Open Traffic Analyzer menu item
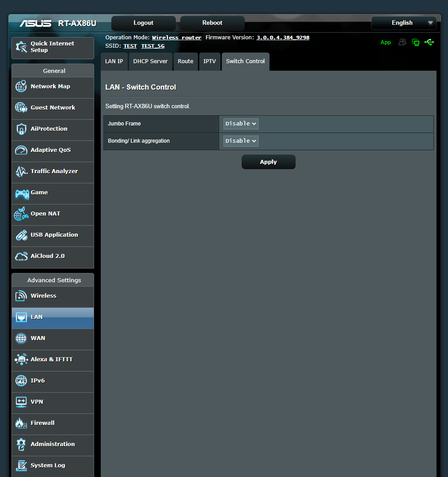This screenshot has width=448, height=477. [53, 173]
